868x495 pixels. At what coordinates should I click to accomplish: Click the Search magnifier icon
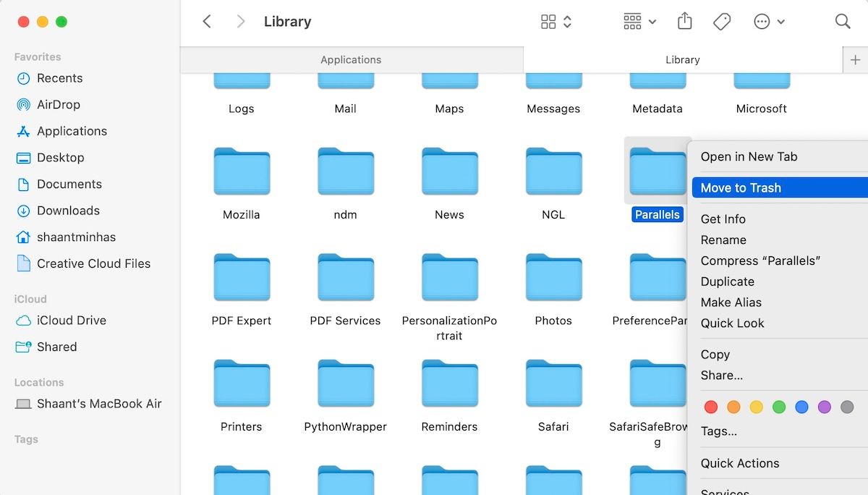843,22
